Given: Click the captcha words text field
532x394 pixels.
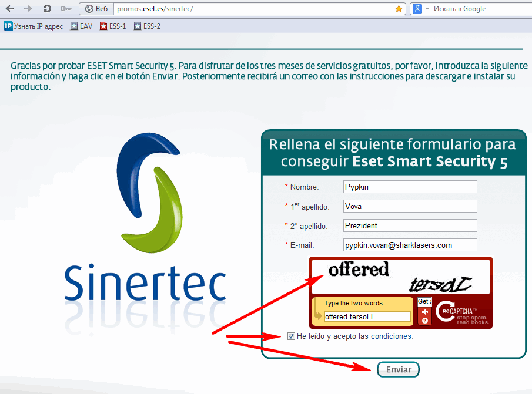Looking at the screenshot, I should click(367, 316).
